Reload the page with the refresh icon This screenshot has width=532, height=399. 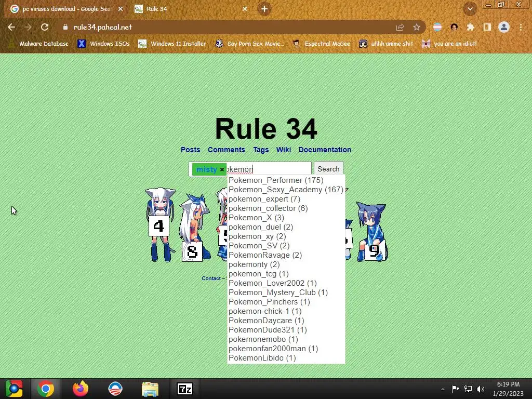[x=45, y=27]
